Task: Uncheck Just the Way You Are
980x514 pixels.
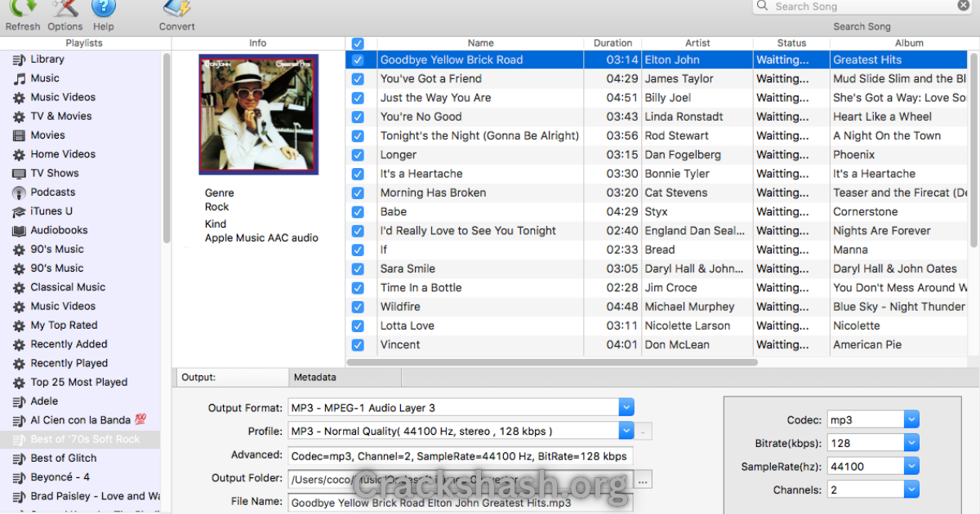Action: pyautogui.click(x=357, y=98)
